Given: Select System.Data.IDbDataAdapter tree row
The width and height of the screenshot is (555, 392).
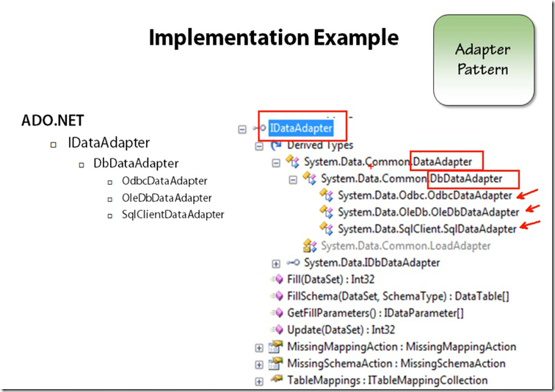Looking at the screenshot, I should coord(372,263).
